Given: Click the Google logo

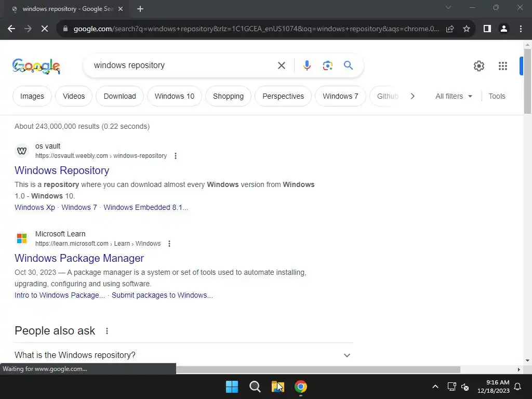Looking at the screenshot, I should tap(36, 66).
